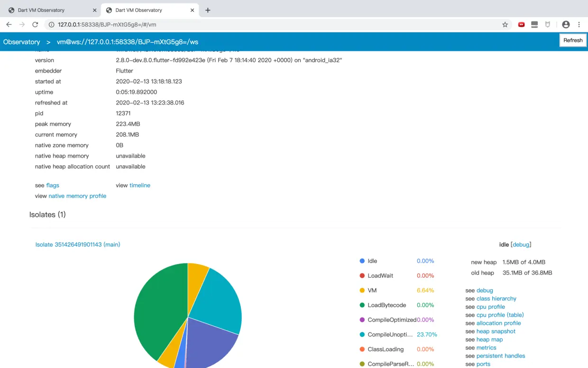
Task: Close the first Dart VM Observatory tab
Action: 94,10
